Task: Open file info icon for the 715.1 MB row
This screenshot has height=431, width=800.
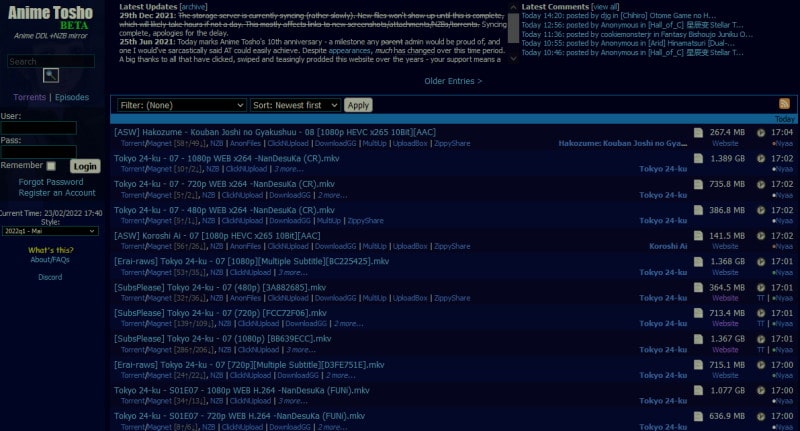Action: pos(698,365)
